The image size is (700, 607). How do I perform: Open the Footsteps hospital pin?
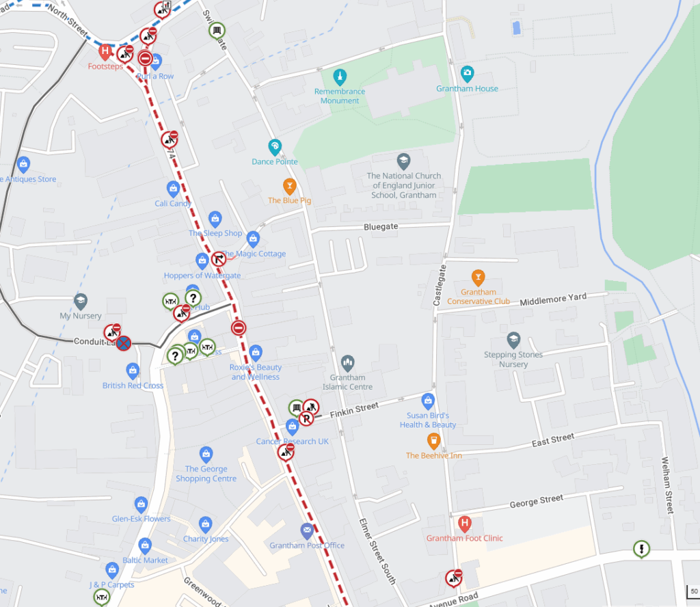click(x=105, y=52)
